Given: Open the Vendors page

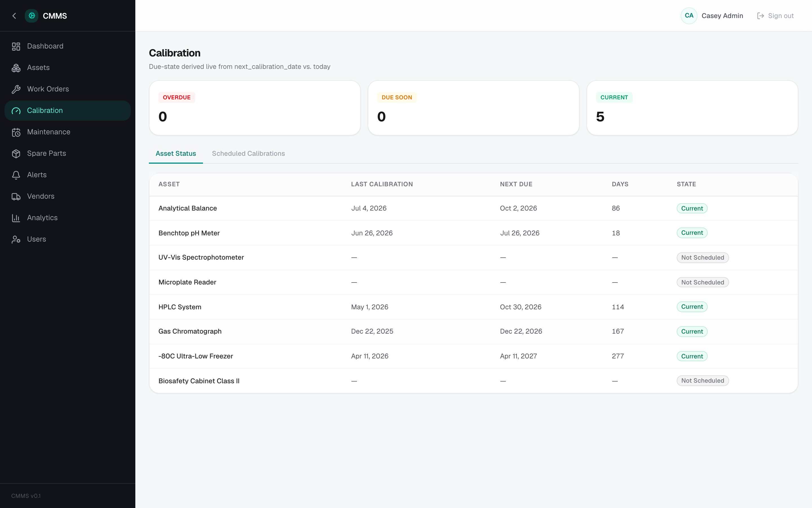Looking at the screenshot, I should (67, 196).
